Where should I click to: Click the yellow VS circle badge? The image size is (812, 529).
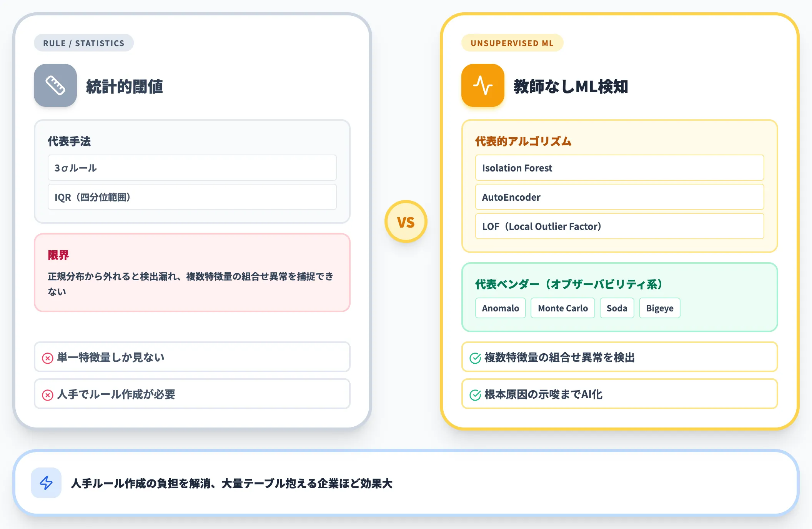[406, 221]
